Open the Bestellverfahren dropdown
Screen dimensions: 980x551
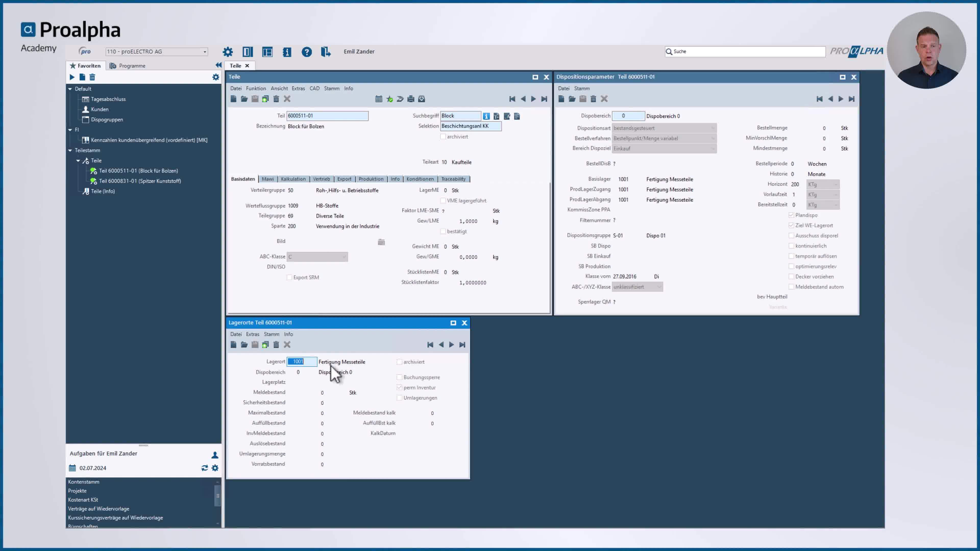(x=664, y=139)
